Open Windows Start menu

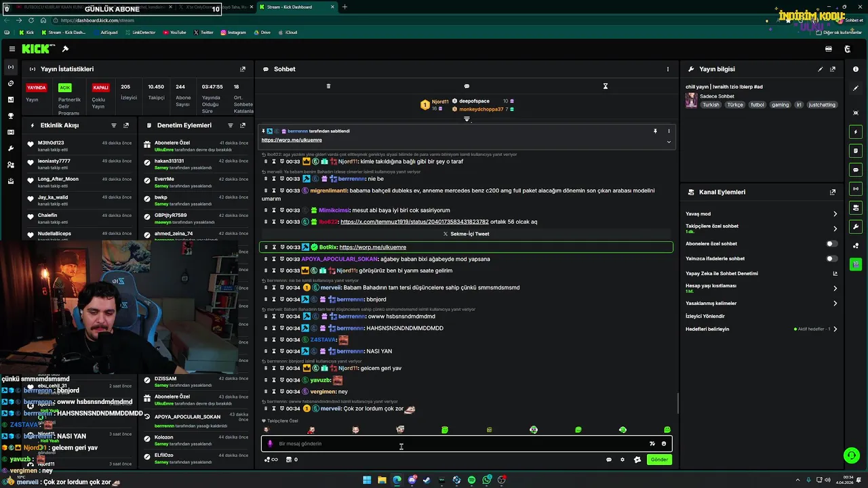pos(367,480)
